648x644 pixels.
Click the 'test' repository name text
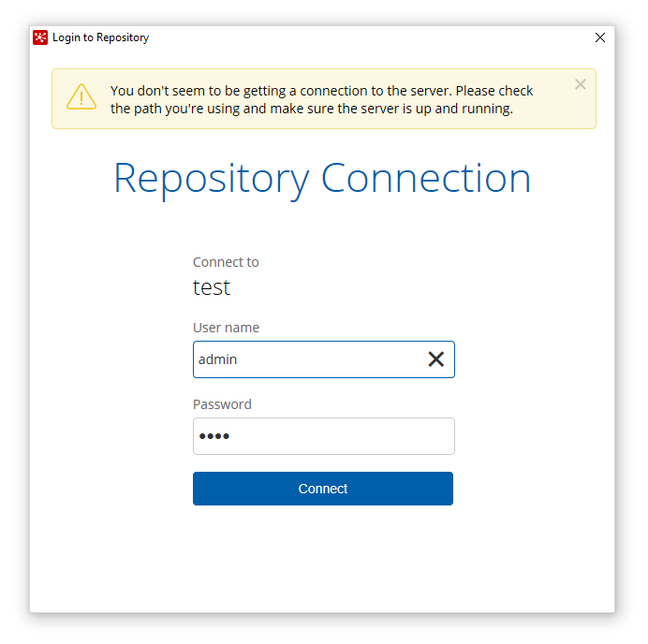coord(212,287)
